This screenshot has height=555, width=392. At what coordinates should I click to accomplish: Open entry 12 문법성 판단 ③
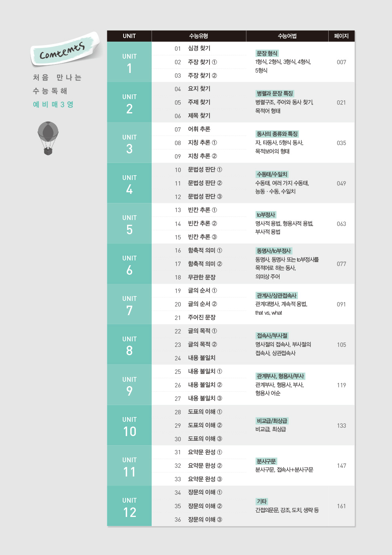point(204,197)
